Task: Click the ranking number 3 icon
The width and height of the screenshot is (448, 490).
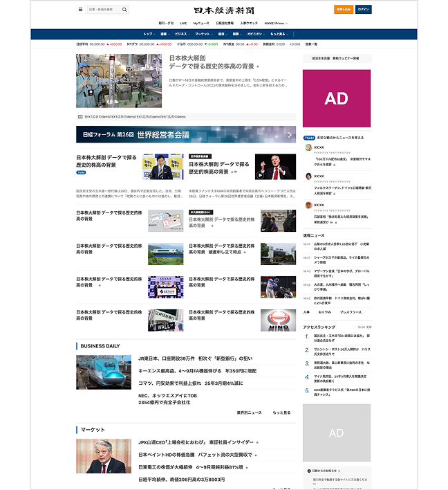Action: point(307,363)
